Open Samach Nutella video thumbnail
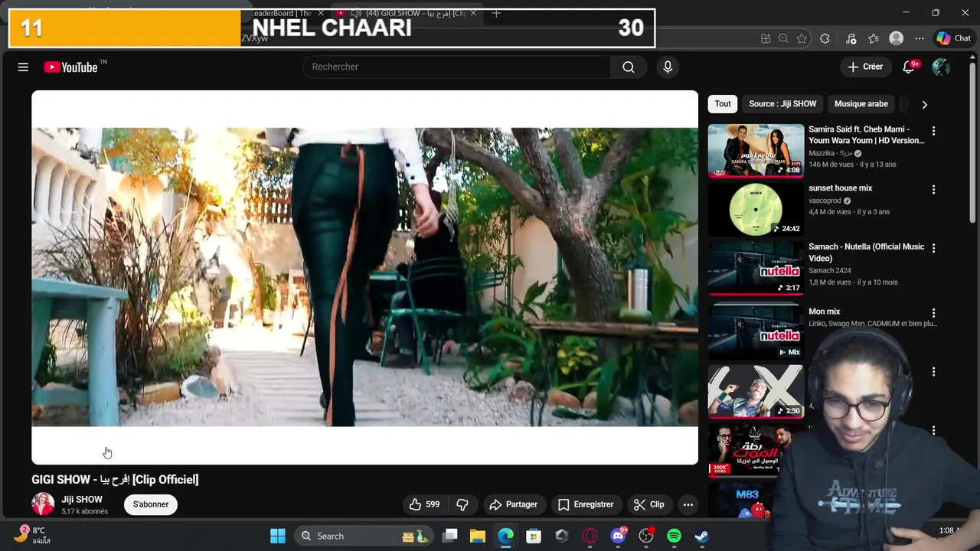 point(756,268)
